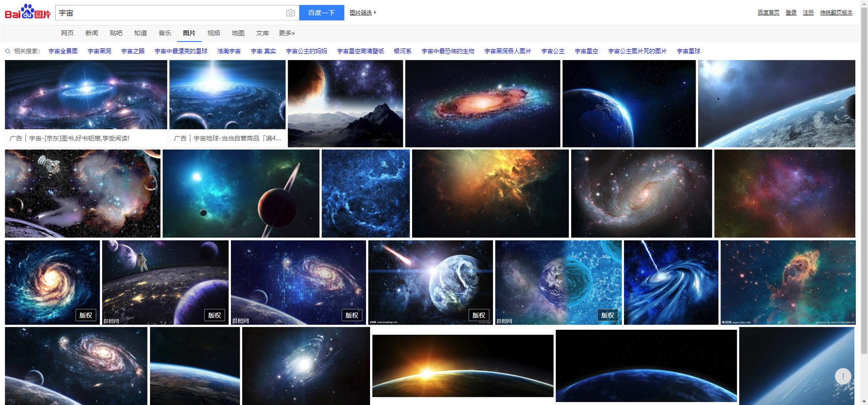Focus the search box containing 宇宙
The image size is (868, 405).
(x=171, y=13)
